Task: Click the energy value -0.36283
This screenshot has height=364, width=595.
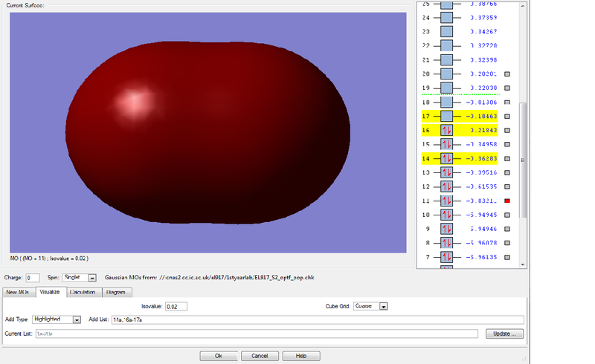Action: [x=481, y=158]
